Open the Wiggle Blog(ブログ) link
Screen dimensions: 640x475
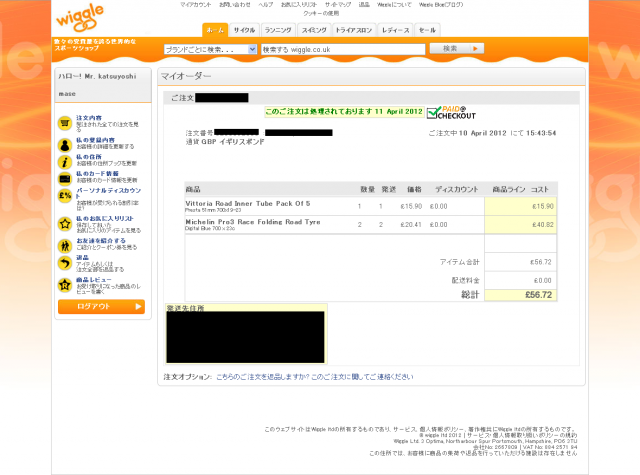(x=441, y=5)
